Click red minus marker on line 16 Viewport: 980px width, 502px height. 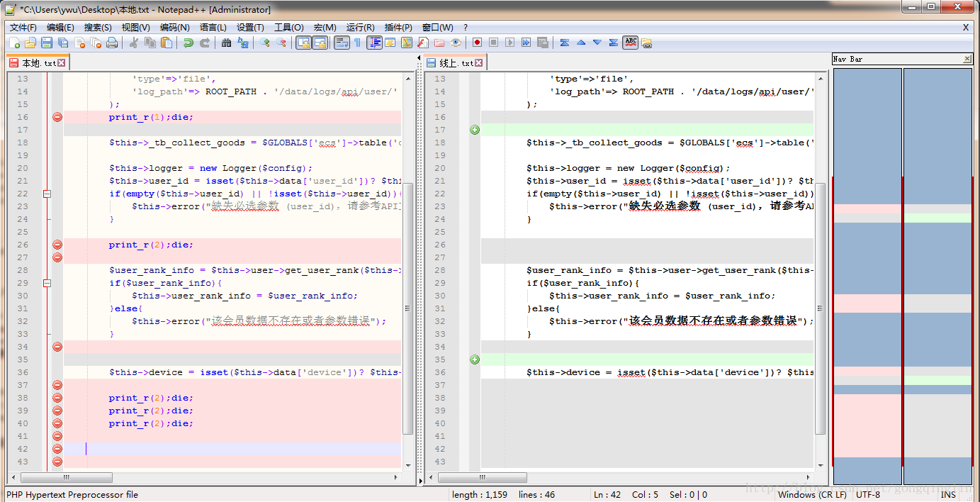[x=57, y=117]
